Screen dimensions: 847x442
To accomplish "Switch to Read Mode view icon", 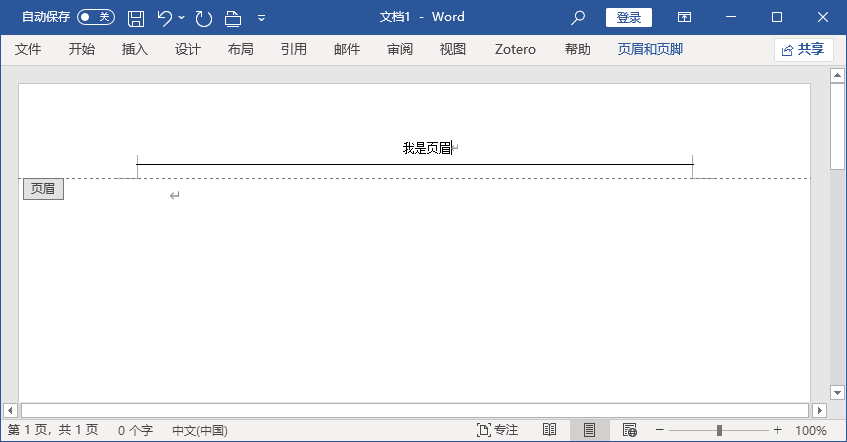I will pyautogui.click(x=549, y=430).
